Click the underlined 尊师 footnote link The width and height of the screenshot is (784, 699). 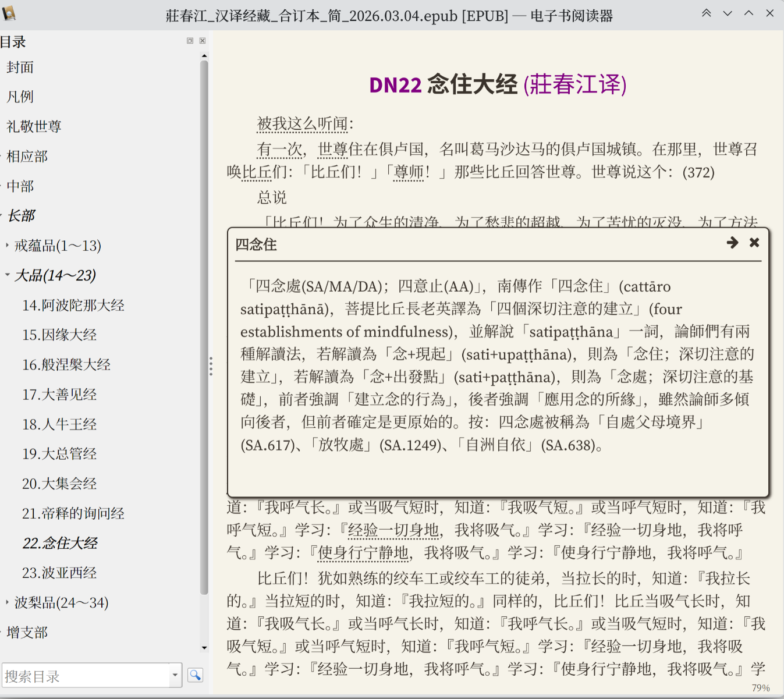(409, 172)
